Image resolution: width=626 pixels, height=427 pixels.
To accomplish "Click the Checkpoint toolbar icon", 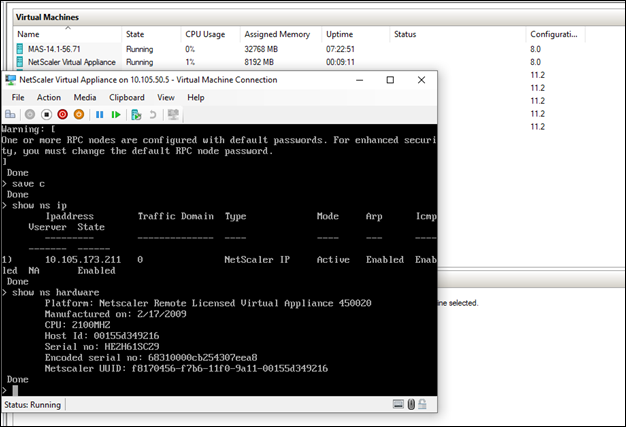I will pyautogui.click(x=136, y=115).
